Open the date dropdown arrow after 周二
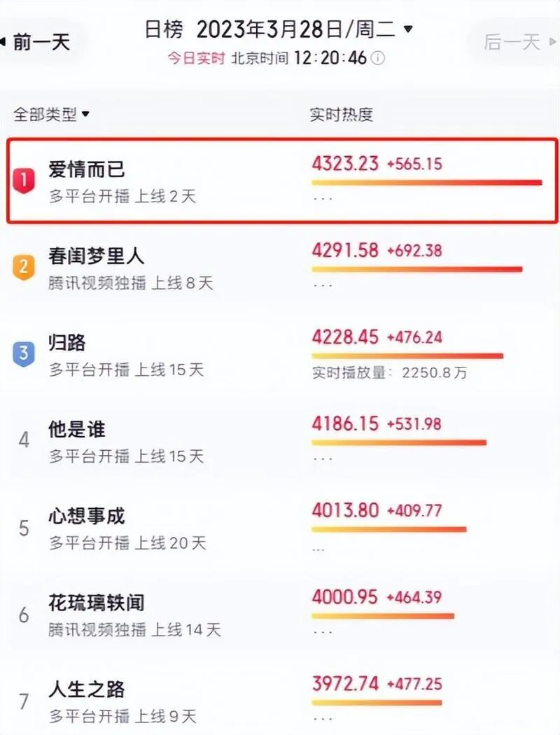Image resolution: width=560 pixels, height=735 pixels. click(408, 29)
